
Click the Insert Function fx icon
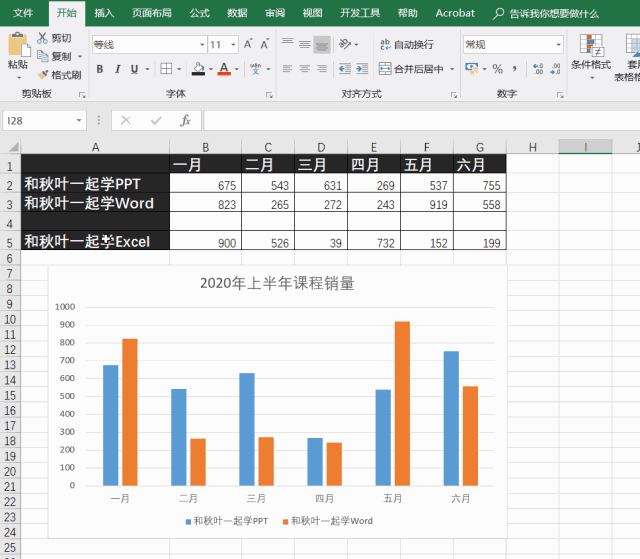(x=185, y=120)
